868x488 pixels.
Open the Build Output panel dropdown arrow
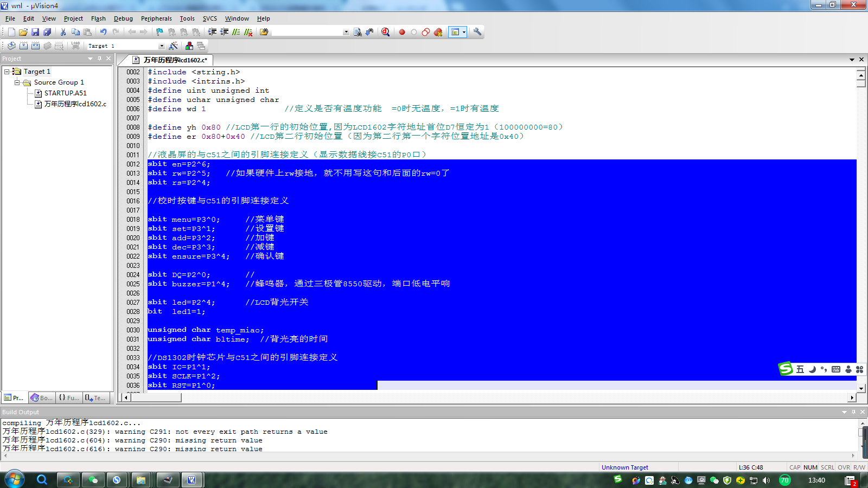[x=844, y=412]
